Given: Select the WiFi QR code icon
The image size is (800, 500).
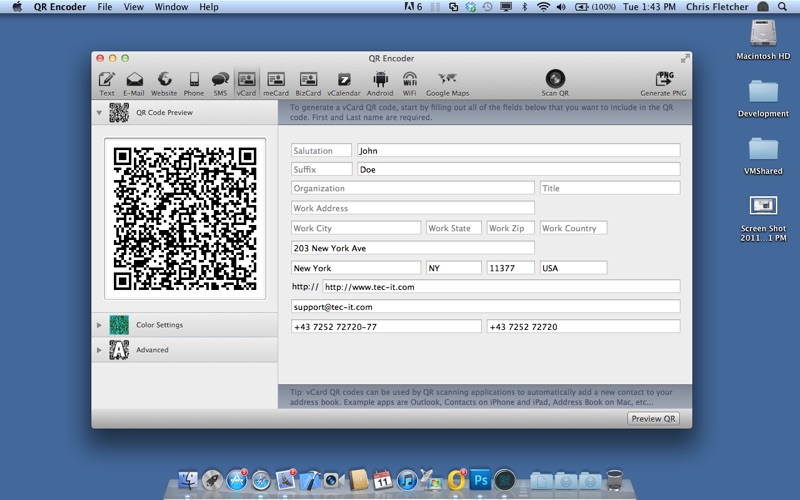Looking at the screenshot, I should (x=410, y=81).
